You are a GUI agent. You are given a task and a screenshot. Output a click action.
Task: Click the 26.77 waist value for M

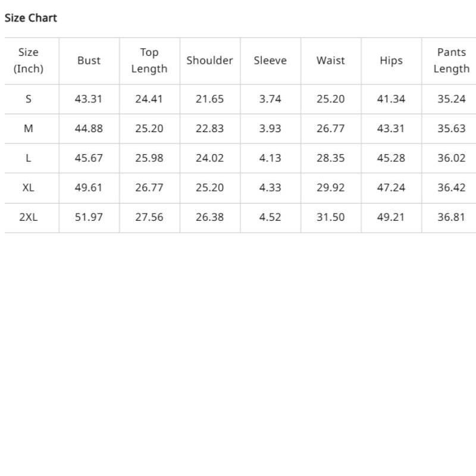330,129
